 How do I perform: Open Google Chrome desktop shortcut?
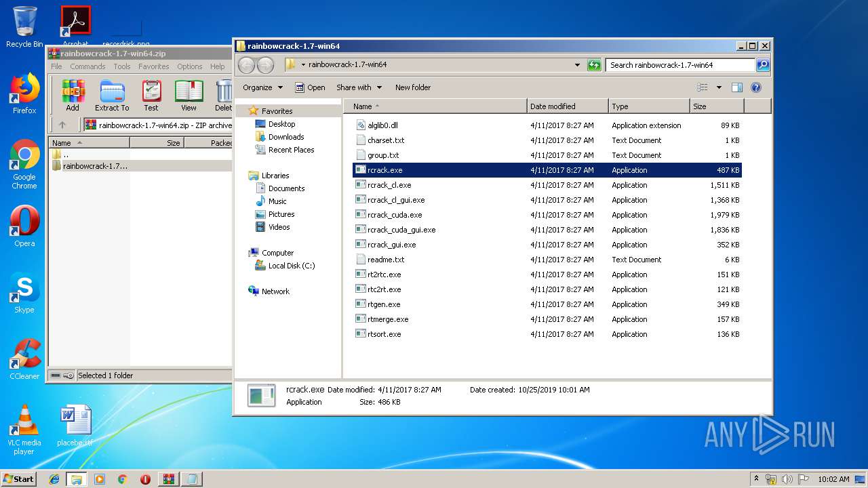tap(24, 165)
